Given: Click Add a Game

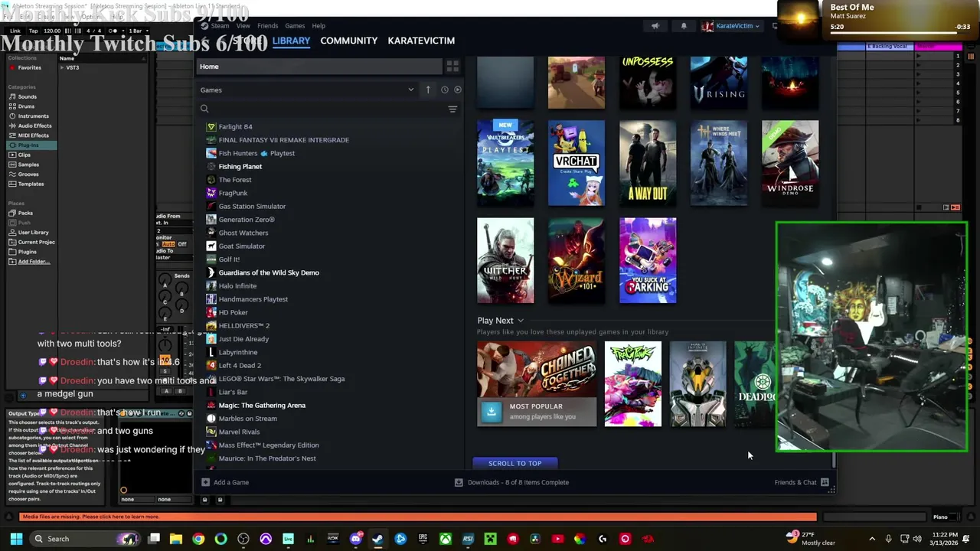Looking at the screenshot, I should (225, 482).
